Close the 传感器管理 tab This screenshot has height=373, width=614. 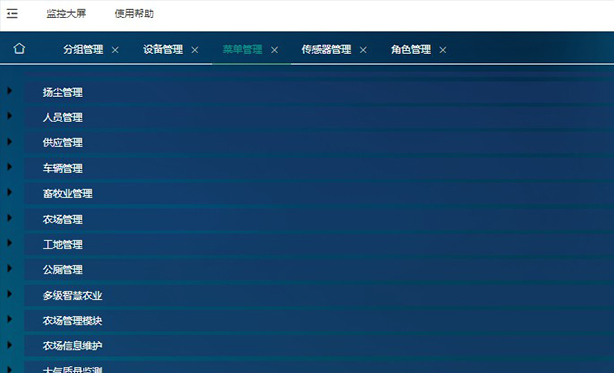[x=363, y=50]
